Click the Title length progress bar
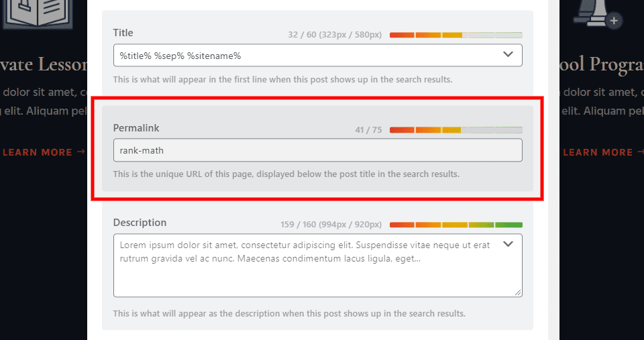 click(x=455, y=35)
